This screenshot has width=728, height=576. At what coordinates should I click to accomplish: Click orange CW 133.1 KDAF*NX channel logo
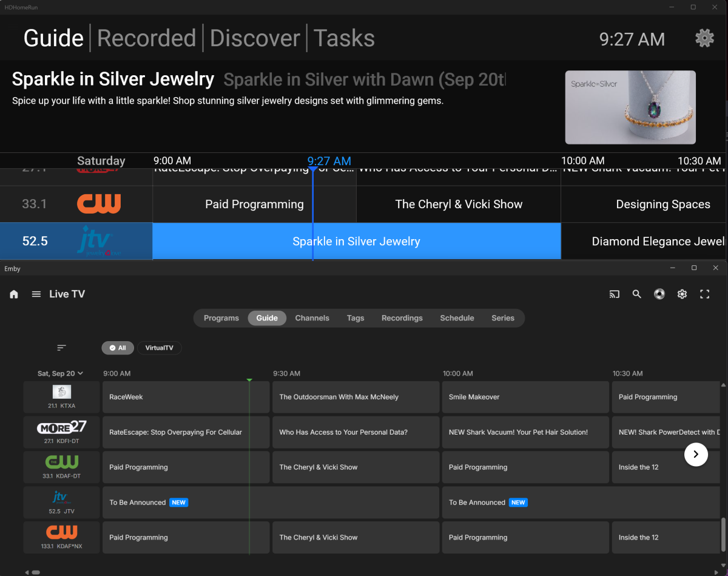[61, 532]
